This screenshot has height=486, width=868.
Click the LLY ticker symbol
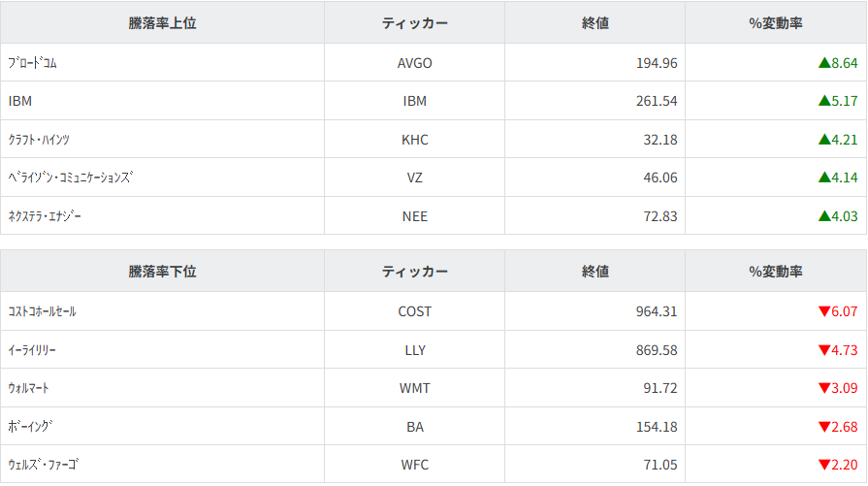click(415, 350)
